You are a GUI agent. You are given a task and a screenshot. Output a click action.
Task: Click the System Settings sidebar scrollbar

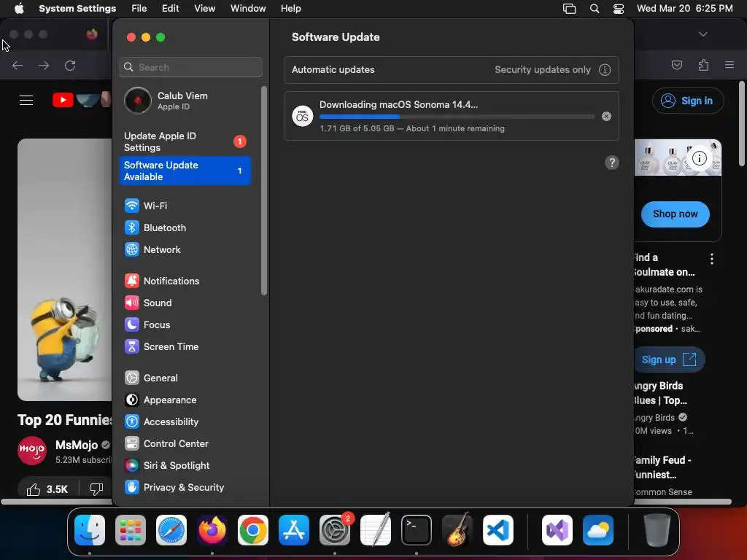coord(264,190)
